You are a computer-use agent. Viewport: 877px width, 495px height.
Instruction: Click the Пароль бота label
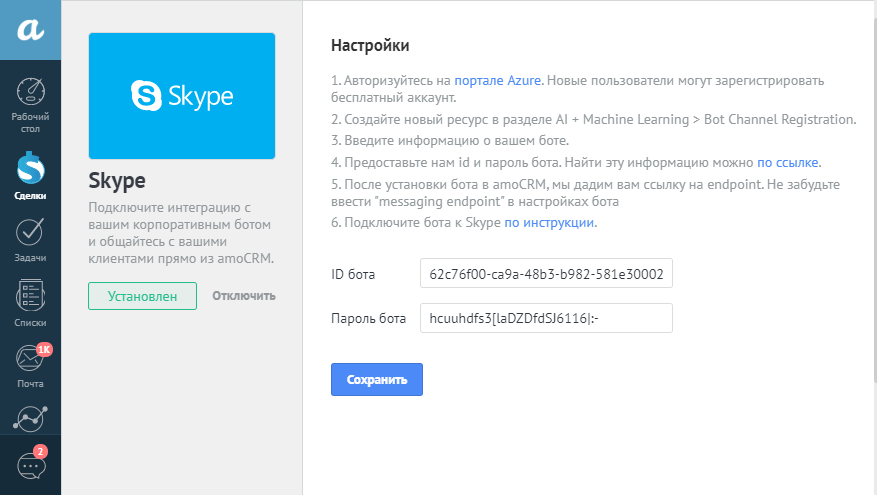pyautogui.click(x=368, y=319)
